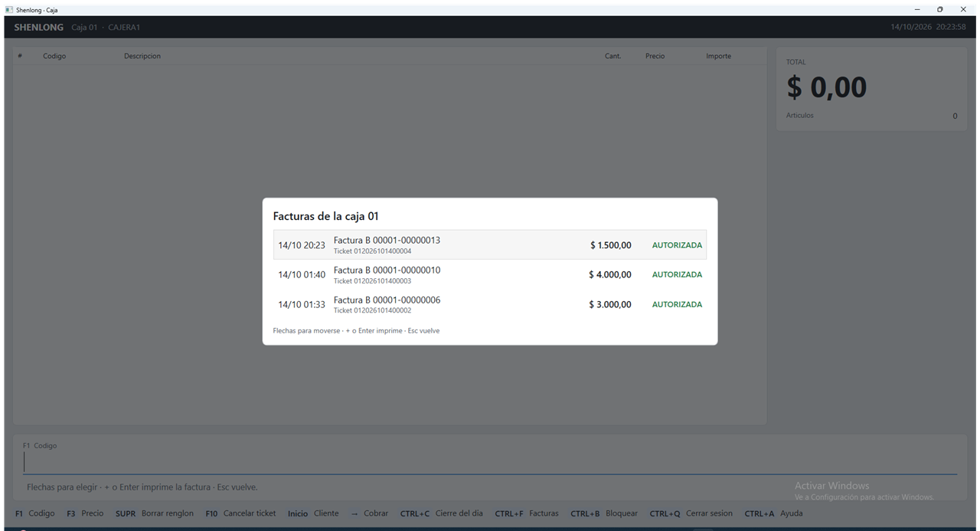Viewport: 980px width, 531px height.
Task: Click AUTORIZADA status of the 01:40 invoice
Action: 677,274
